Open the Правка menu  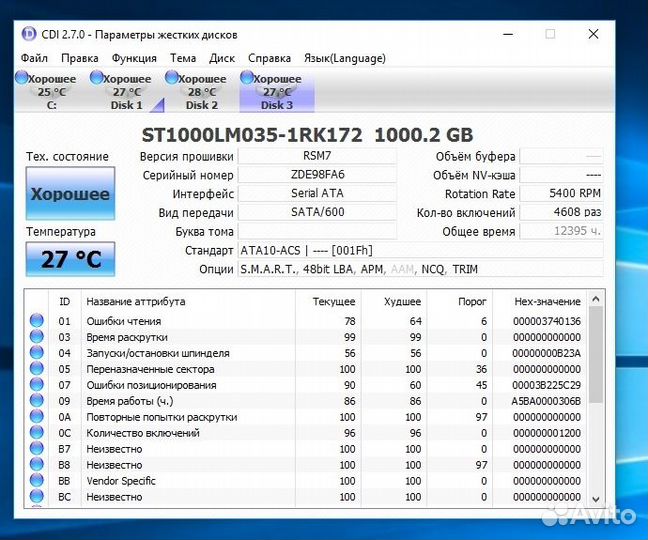(x=80, y=58)
